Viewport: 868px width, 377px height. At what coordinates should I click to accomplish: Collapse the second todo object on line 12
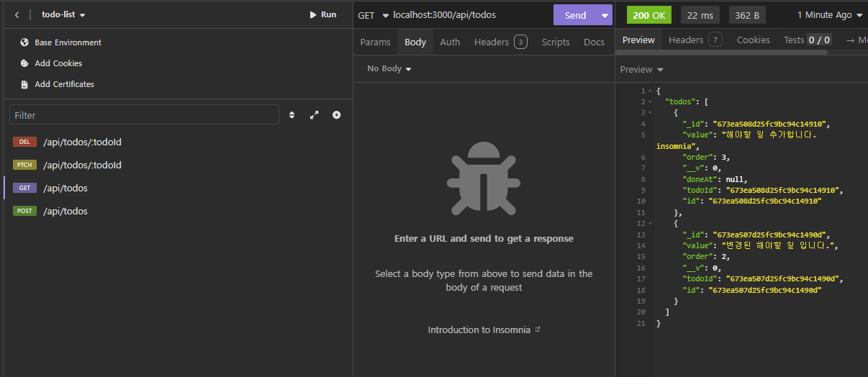click(x=651, y=224)
